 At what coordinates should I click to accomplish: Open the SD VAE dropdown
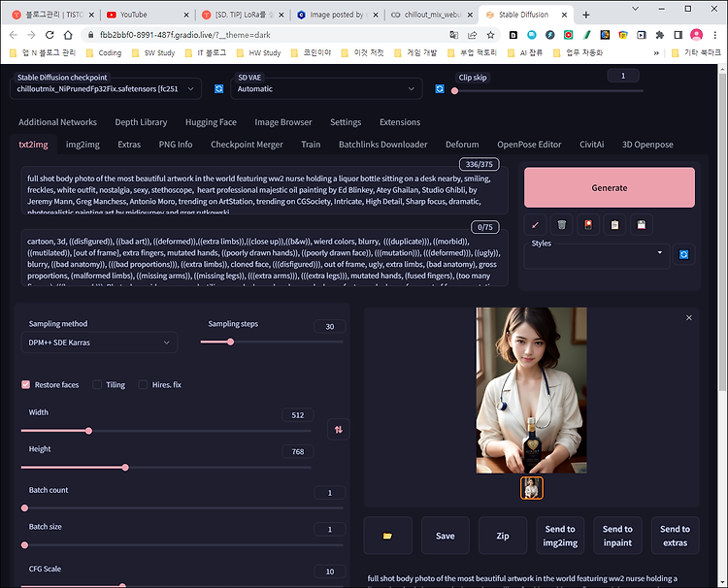(326, 88)
